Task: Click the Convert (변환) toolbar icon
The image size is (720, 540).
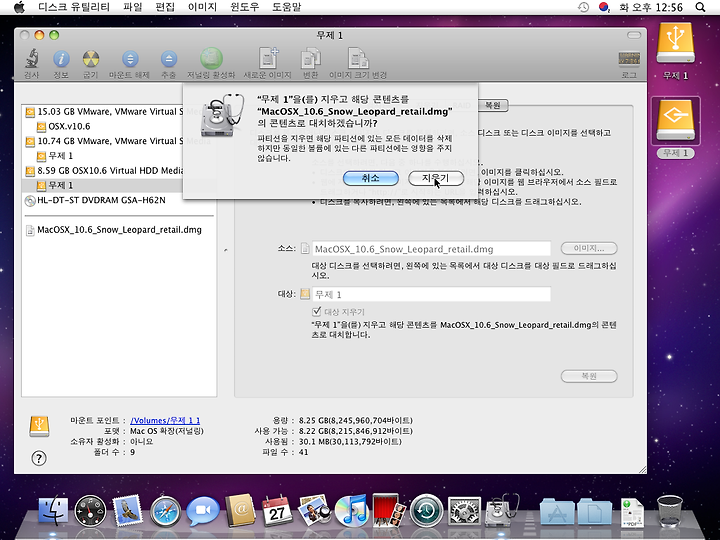Action: coord(311,59)
